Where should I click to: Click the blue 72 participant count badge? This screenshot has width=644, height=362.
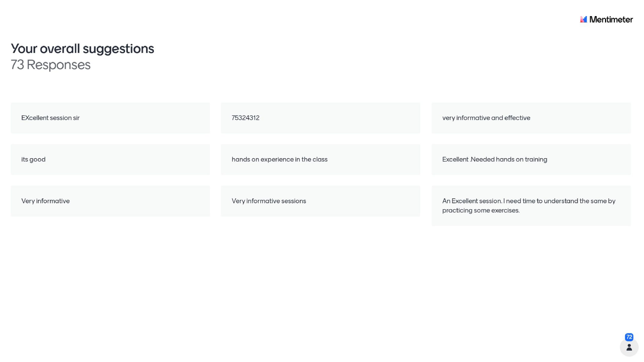coord(629,337)
